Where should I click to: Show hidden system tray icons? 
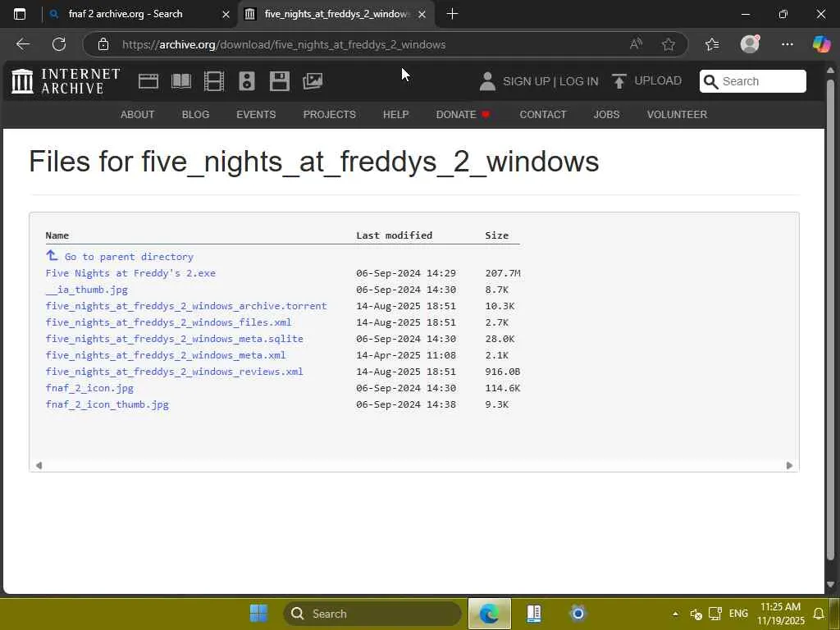point(676,614)
